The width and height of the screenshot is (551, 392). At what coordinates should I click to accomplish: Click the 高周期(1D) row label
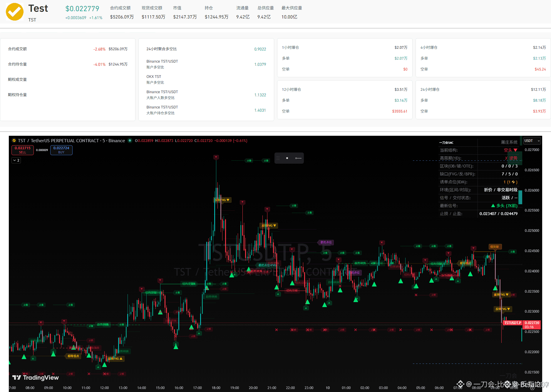pyautogui.click(x=450, y=158)
